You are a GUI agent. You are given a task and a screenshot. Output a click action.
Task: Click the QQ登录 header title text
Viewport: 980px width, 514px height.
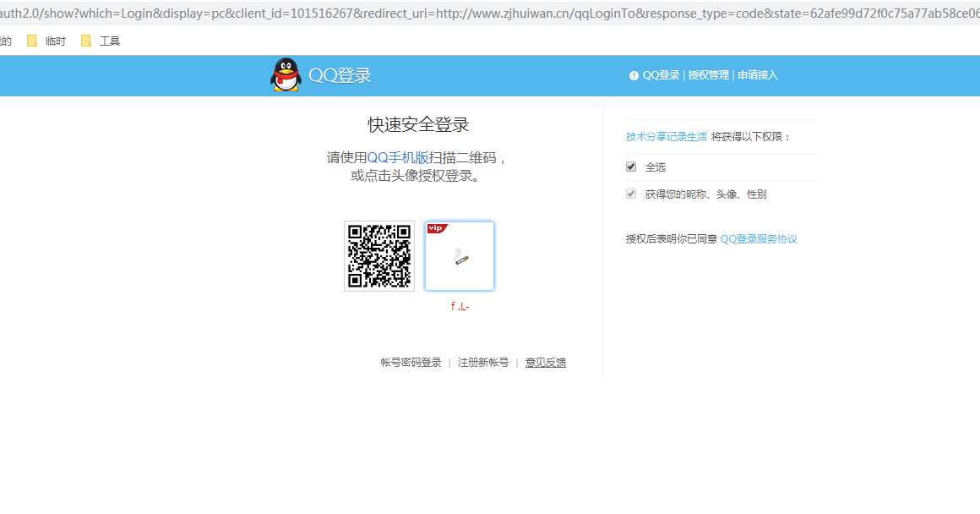pos(340,75)
